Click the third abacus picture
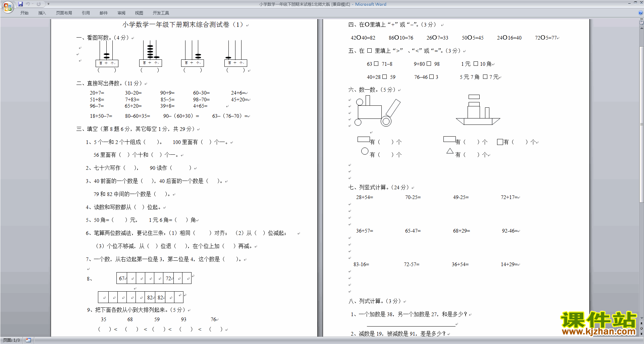644x344 pixels. click(x=193, y=54)
